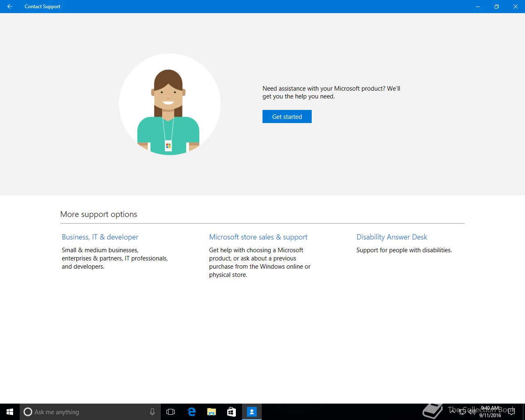
Task: Close the Contact Support window
Action: (516, 7)
